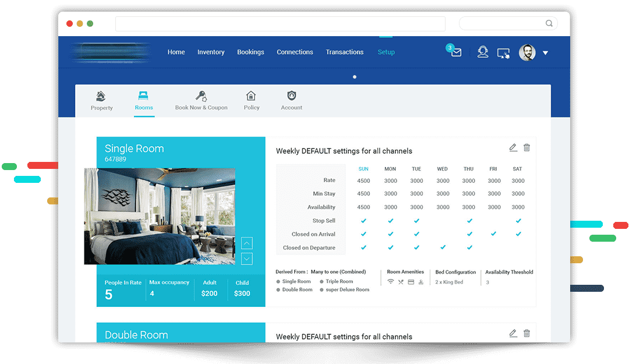Screen dimensions: 629x364
Task: Edit Double Room default settings with pencil icon
Action: coord(513,333)
